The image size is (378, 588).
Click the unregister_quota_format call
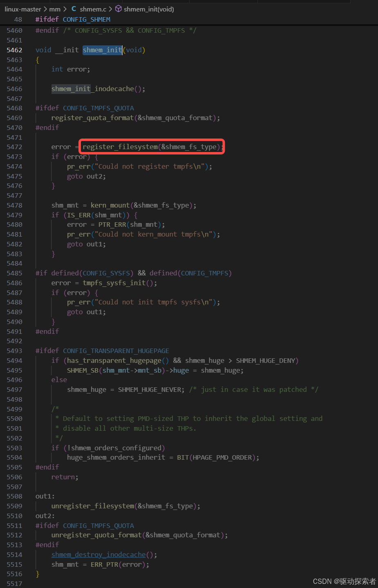pos(96,535)
